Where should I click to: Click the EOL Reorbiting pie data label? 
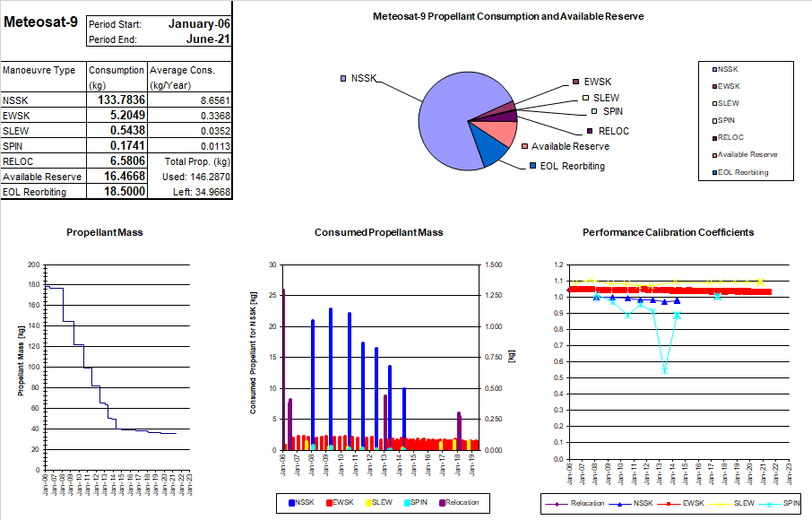point(567,166)
